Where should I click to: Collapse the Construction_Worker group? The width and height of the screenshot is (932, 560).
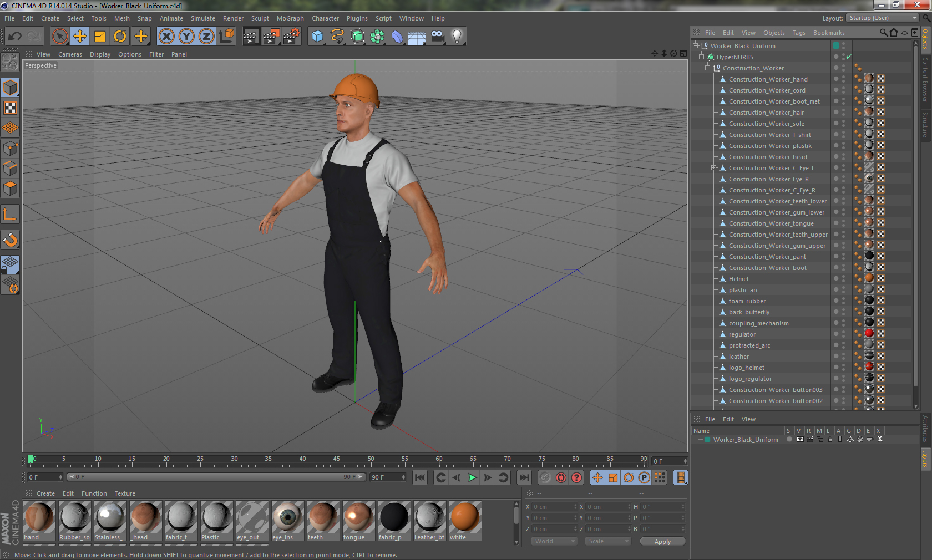[708, 68]
